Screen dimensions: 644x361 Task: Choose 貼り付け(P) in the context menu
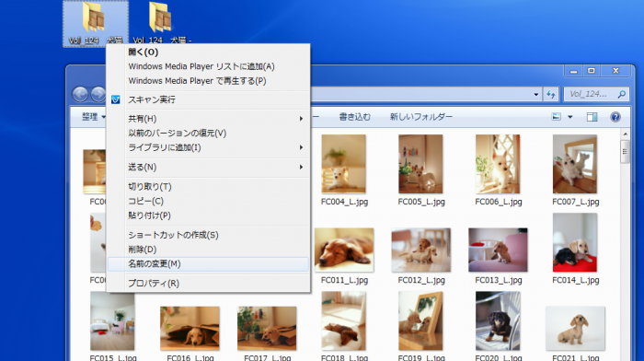click(x=209, y=215)
